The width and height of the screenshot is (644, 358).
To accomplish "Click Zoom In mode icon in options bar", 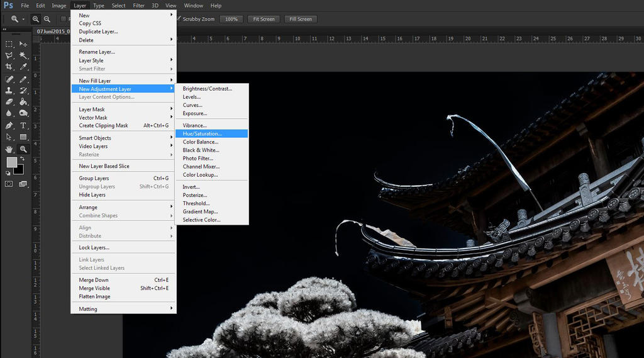I will click(36, 19).
